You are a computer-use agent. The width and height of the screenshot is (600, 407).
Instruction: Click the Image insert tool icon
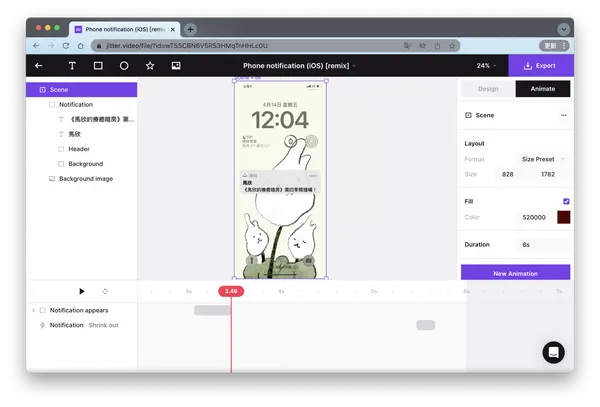pyautogui.click(x=176, y=66)
